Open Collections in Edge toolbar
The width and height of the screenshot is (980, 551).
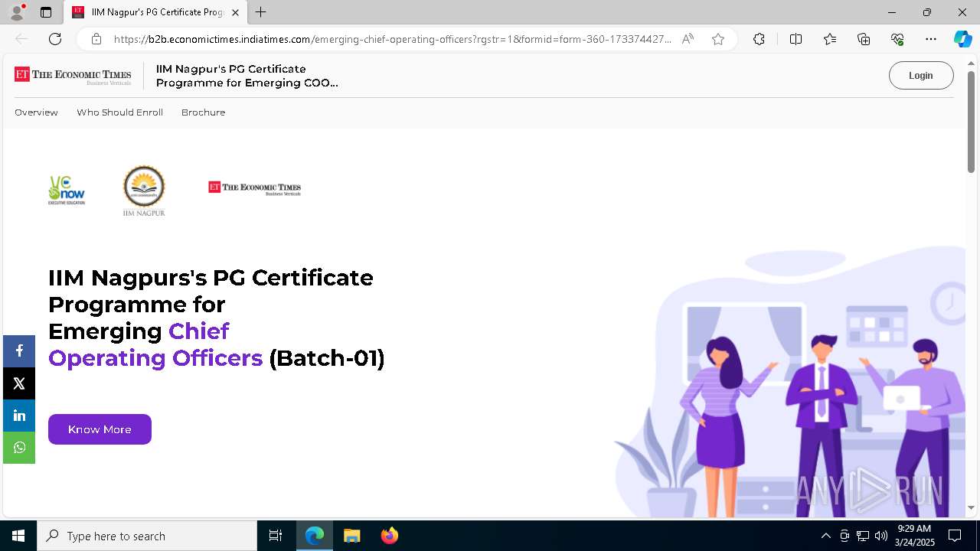pos(864,39)
